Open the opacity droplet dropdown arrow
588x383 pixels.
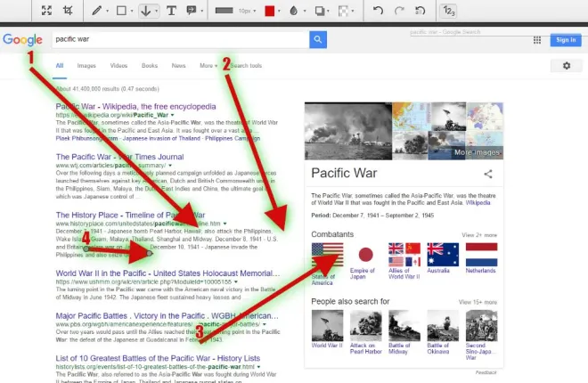click(304, 11)
